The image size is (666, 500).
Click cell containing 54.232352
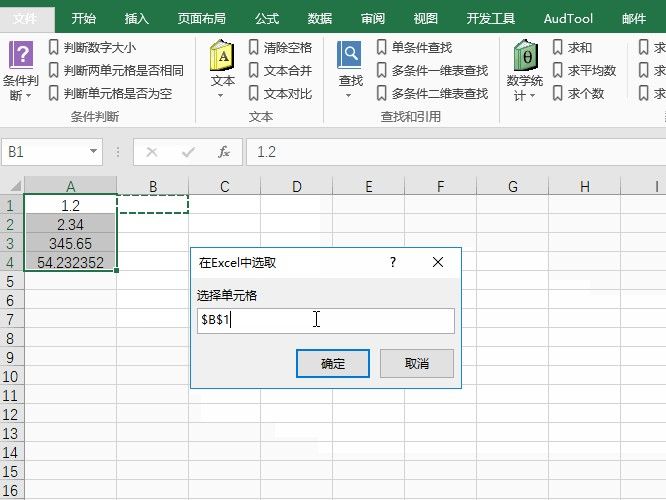click(71, 263)
